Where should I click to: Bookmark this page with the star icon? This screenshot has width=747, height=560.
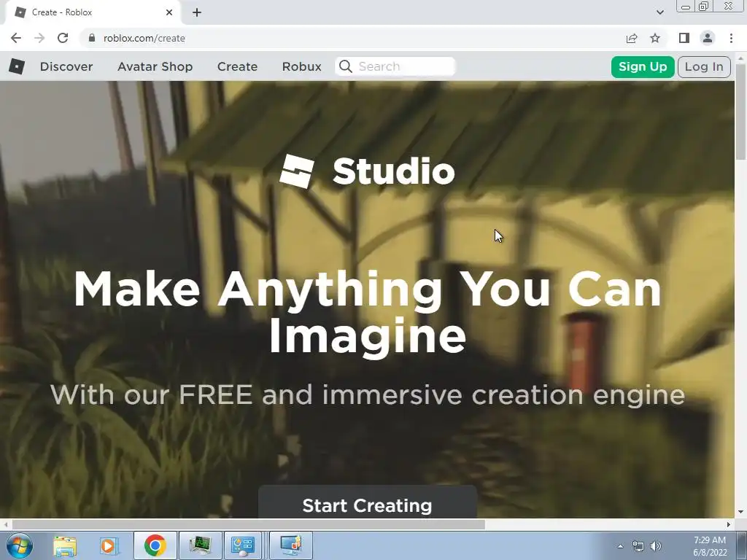tap(655, 38)
